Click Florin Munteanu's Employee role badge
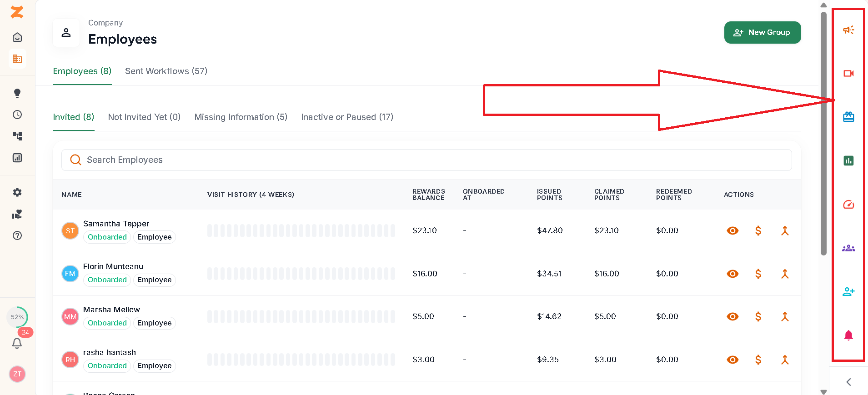Screen dimensions: 868x395 coord(154,280)
